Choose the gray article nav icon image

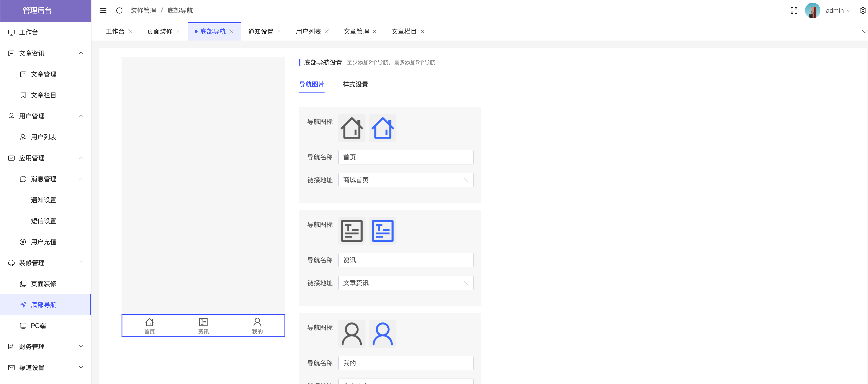point(352,231)
